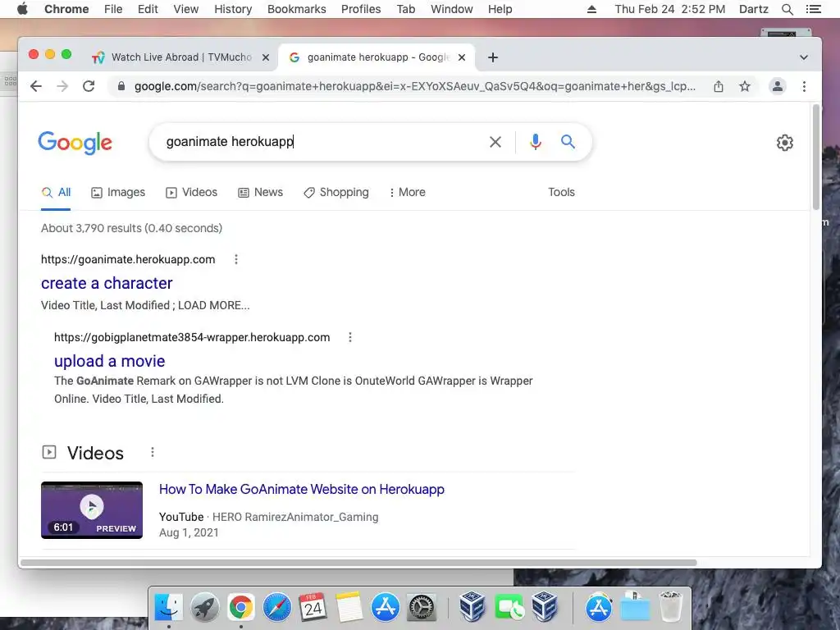Open the 'upload a movie' result
This screenshot has height=630, width=840.
coord(109,361)
